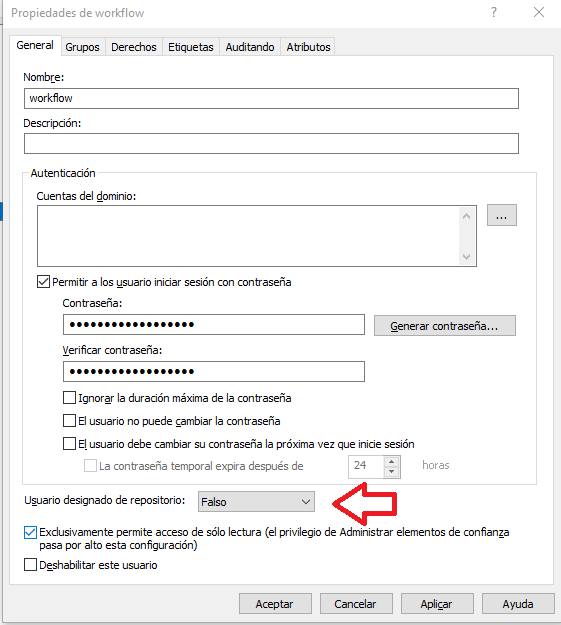Decrease temporary password hours with down arrow

pyautogui.click(x=392, y=472)
